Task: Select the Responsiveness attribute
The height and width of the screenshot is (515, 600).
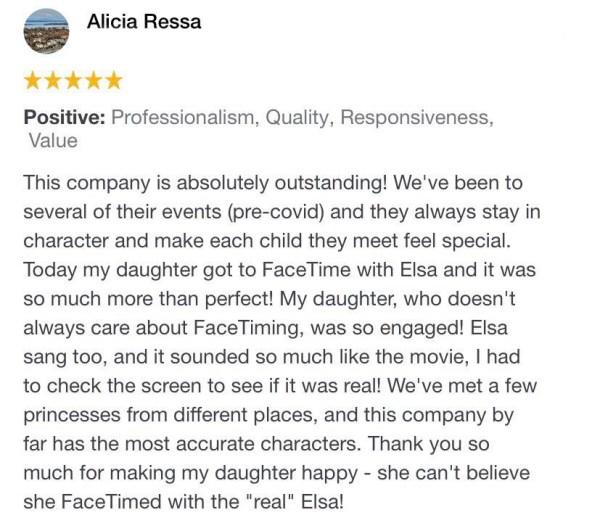Action: 416,117
